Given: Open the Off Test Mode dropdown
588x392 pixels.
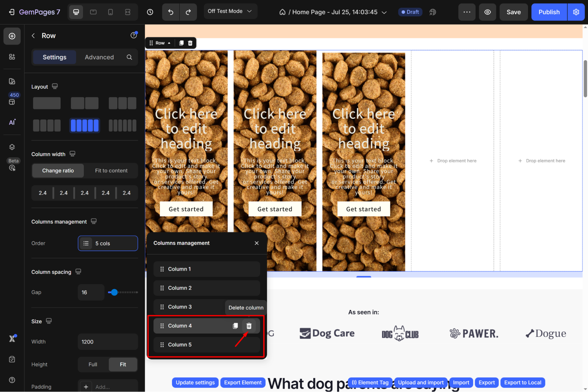Looking at the screenshot, I should pos(230,11).
